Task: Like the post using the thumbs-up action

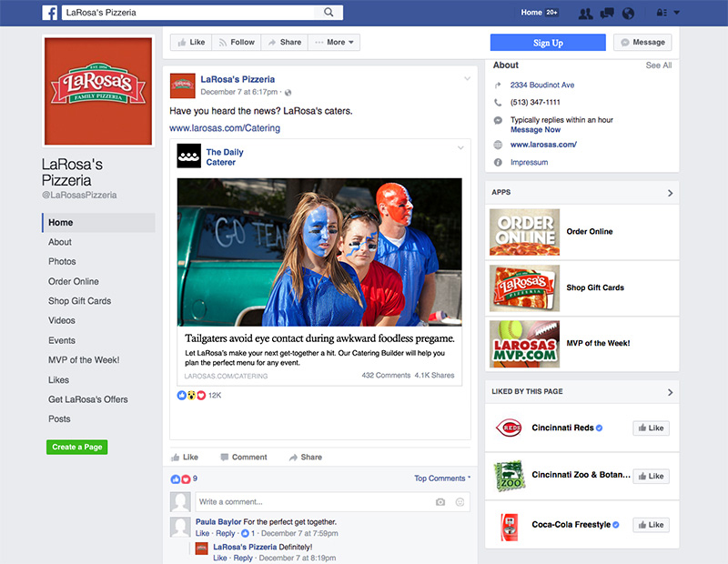Action: coord(185,458)
